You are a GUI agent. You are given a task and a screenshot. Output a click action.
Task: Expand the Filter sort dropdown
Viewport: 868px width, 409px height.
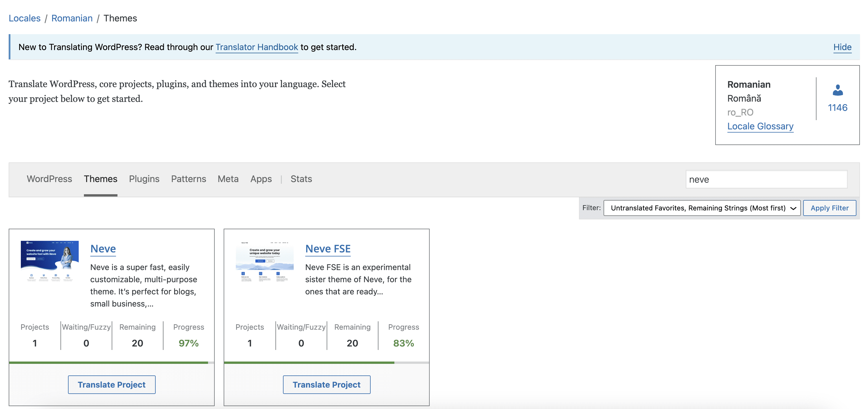(702, 208)
